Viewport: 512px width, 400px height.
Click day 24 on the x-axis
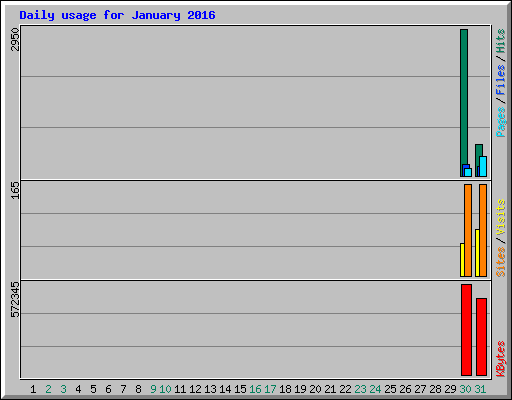(x=375, y=389)
